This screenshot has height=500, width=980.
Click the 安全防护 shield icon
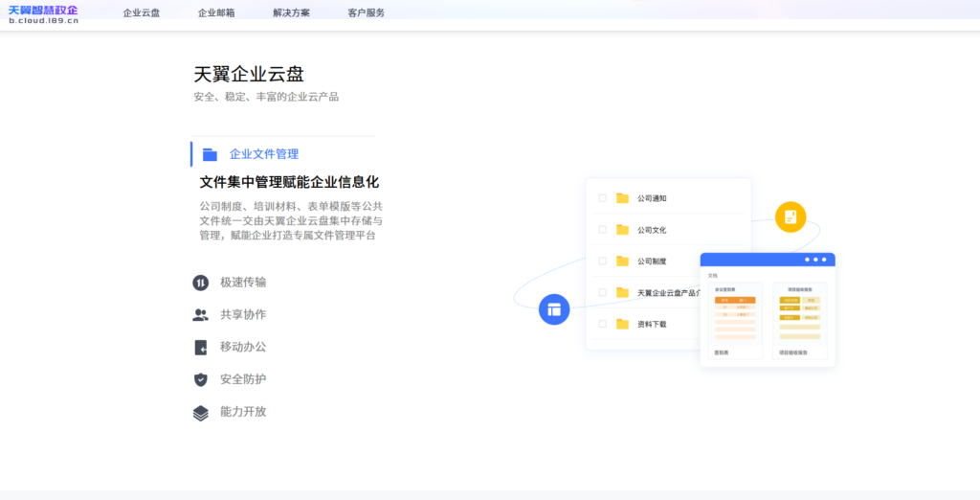200,380
